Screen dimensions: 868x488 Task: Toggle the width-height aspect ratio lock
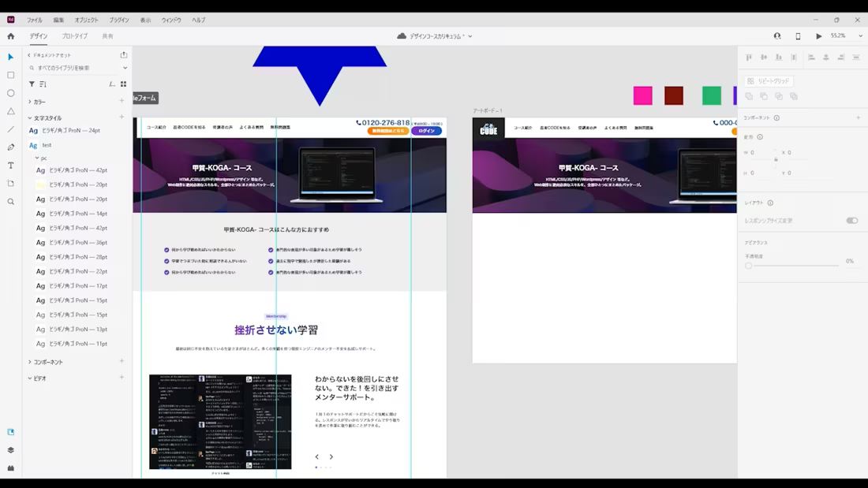point(776,159)
